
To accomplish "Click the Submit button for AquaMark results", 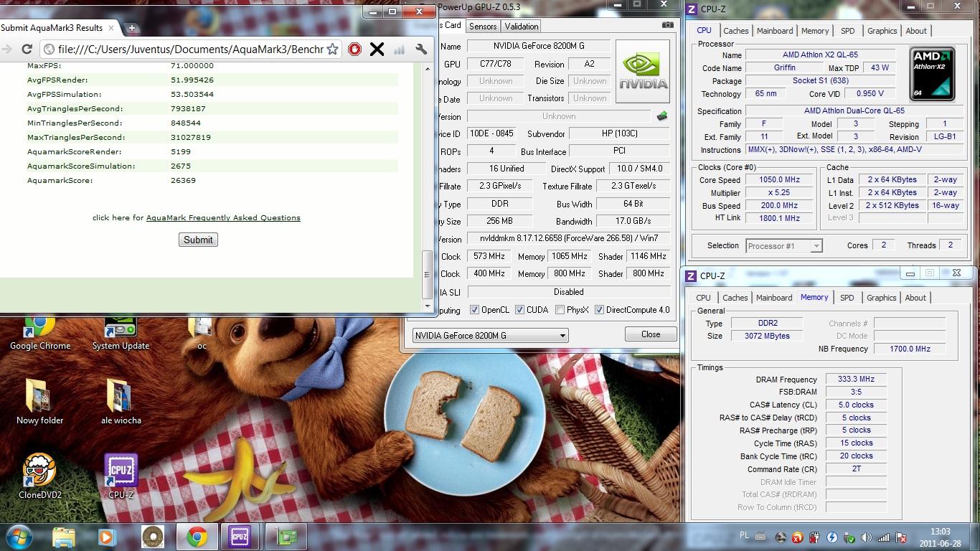I will click(198, 240).
